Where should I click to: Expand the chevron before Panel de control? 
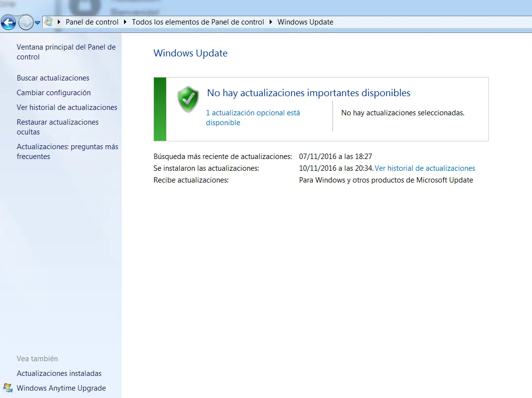click(x=59, y=22)
